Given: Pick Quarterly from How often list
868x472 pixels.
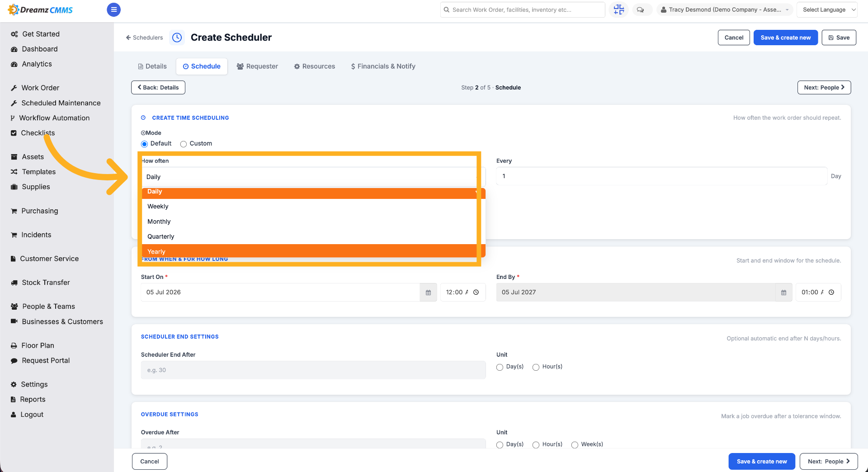Looking at the screenshot, I should pyautogui.click(x=313, y=236).
